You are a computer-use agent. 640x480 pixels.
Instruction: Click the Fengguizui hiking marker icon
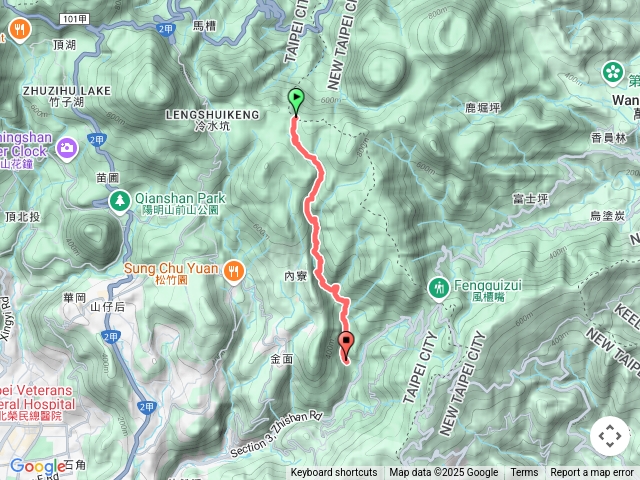pyautogui.click(x=439, y=289)
